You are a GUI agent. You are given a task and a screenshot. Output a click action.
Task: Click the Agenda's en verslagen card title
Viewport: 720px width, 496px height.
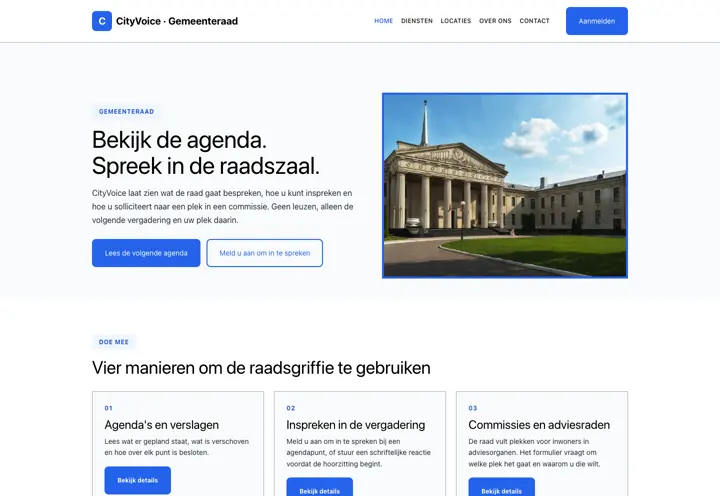pos(162,425)
